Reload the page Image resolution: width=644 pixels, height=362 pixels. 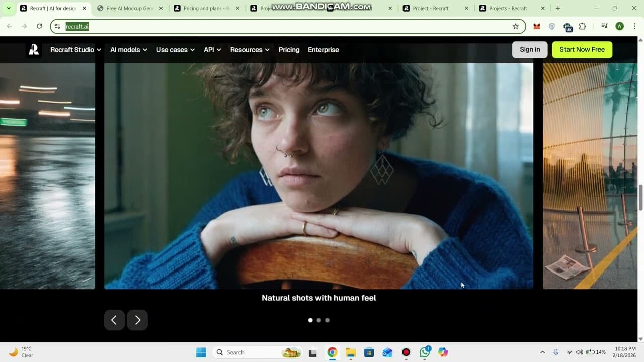39,26
